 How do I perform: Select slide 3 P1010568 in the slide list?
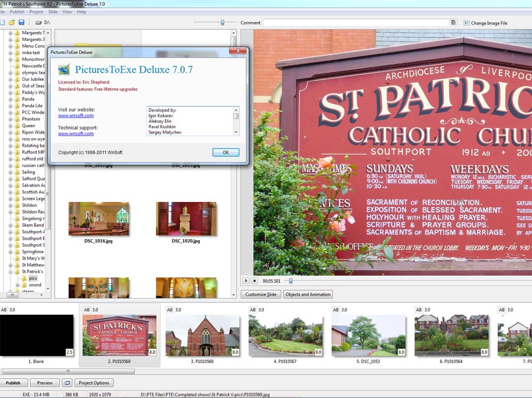click(x=203, y=336)
